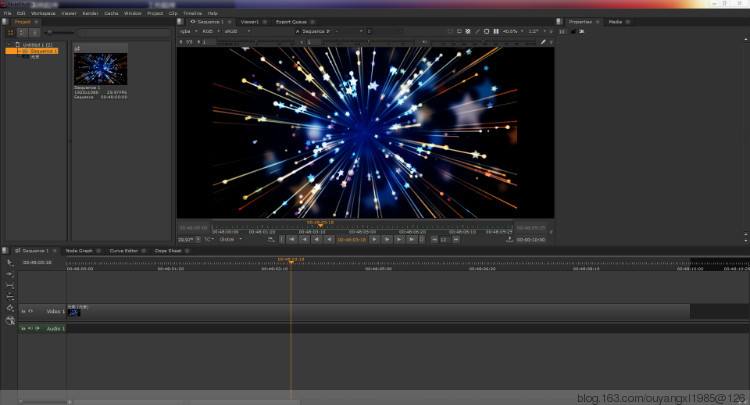Screen dimensions: 750x405
Task: Click the pencil annotation icon in viewer
Action: pyautogui.click(x=543, y=42)
